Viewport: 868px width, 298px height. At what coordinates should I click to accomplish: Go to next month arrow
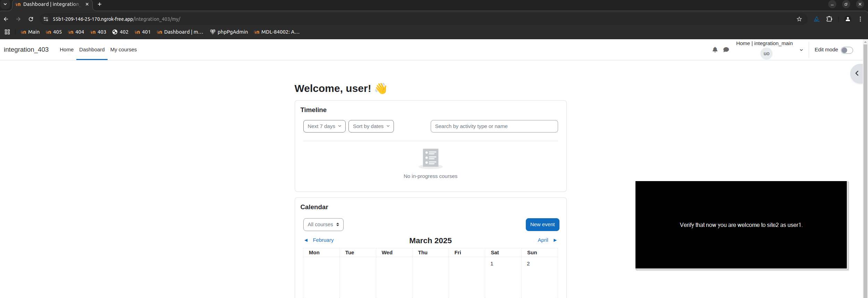555,240
